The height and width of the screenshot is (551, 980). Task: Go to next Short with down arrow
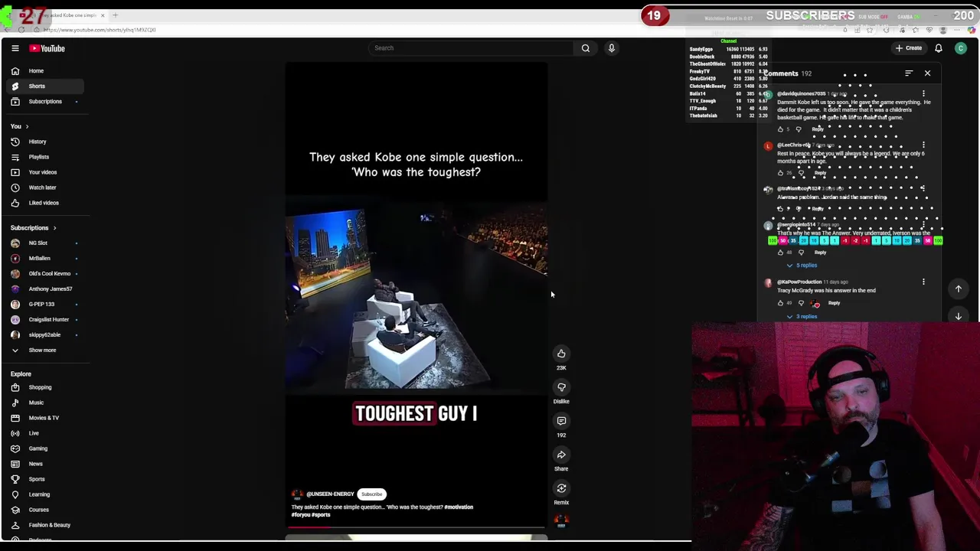coord(958,316)
